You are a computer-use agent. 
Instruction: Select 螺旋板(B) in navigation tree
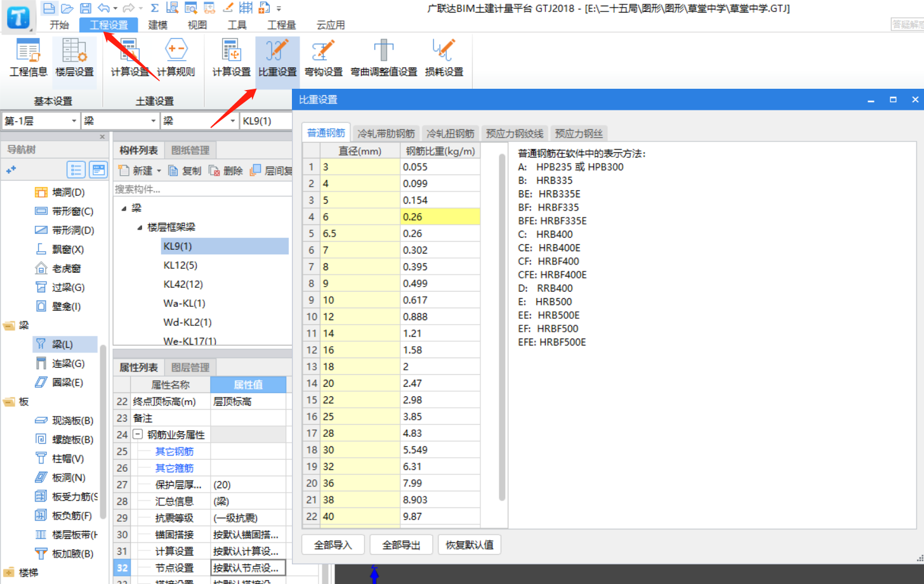click(x=63, y=439)
